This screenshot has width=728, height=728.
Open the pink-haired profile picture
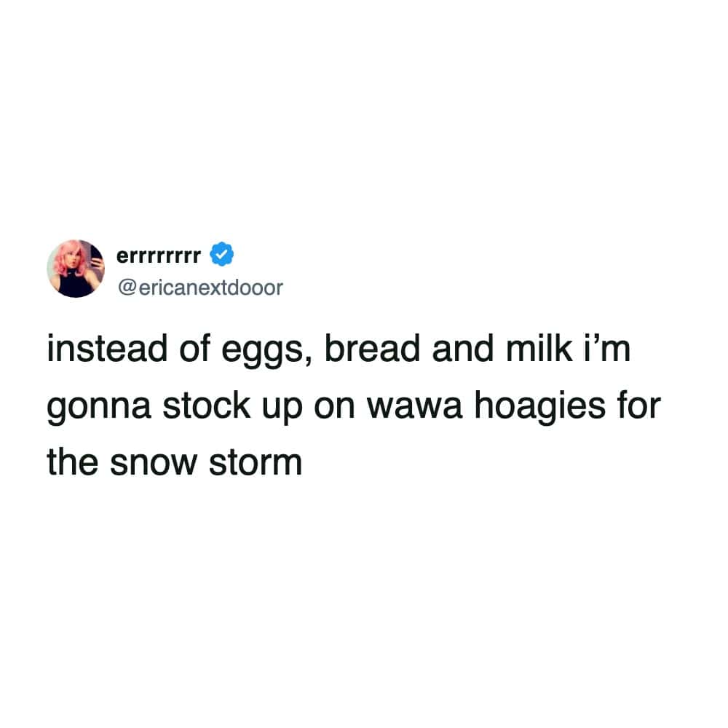click(x=76, y=269)
